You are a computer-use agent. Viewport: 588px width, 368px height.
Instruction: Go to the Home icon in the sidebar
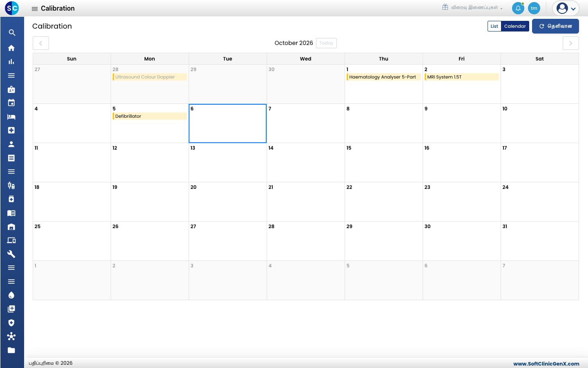(x=11, y=48)
